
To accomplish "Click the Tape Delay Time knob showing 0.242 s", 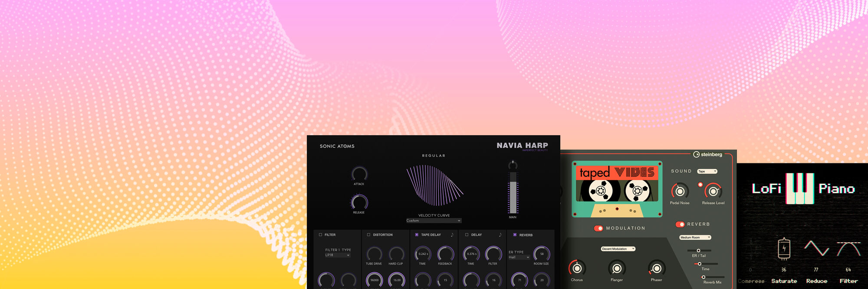I will point(423,254).
